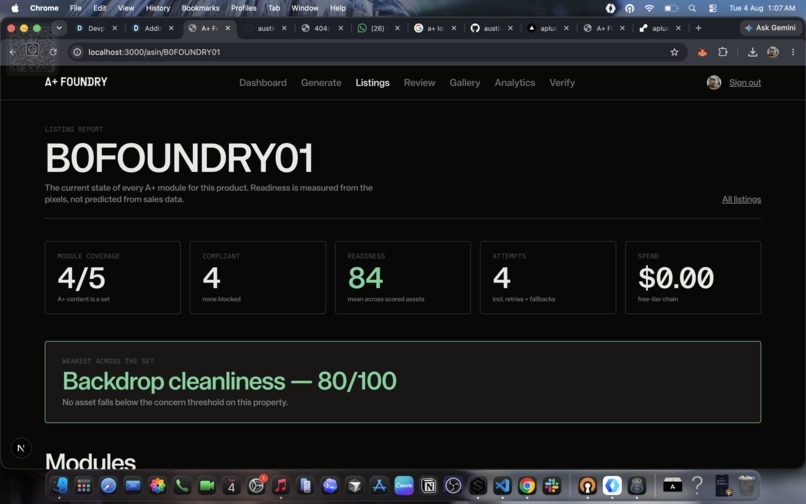
Task: Open the Dashboard nav item
Action: click(263, 83)
